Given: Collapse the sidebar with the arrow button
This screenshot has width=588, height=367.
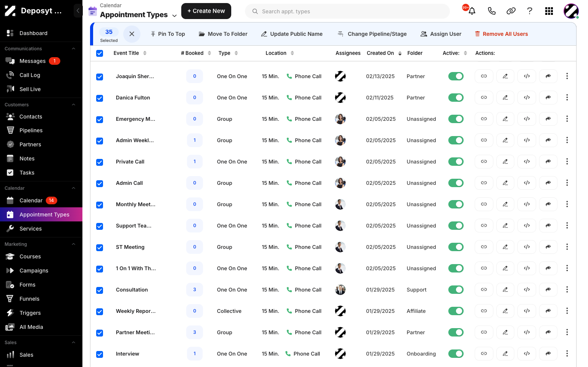Looking at the screenshot, I should click(x=78, y=11).
